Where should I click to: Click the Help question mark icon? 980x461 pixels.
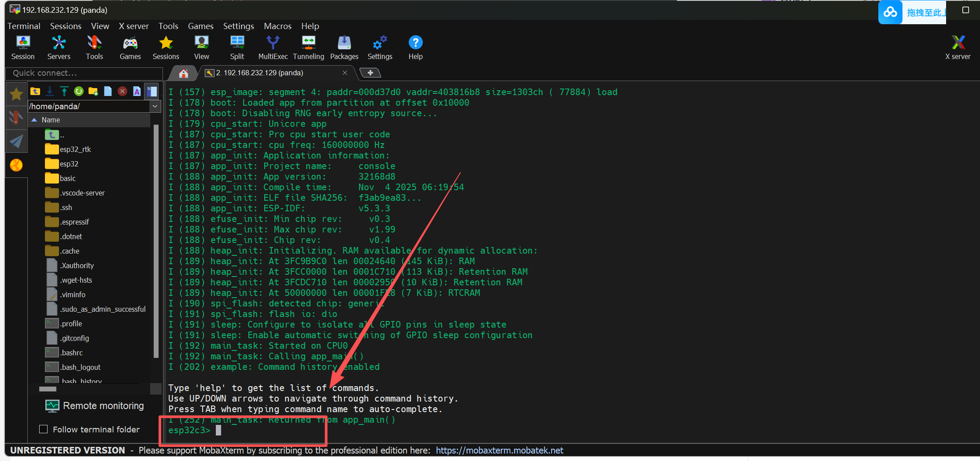click(x=415, y=48)
